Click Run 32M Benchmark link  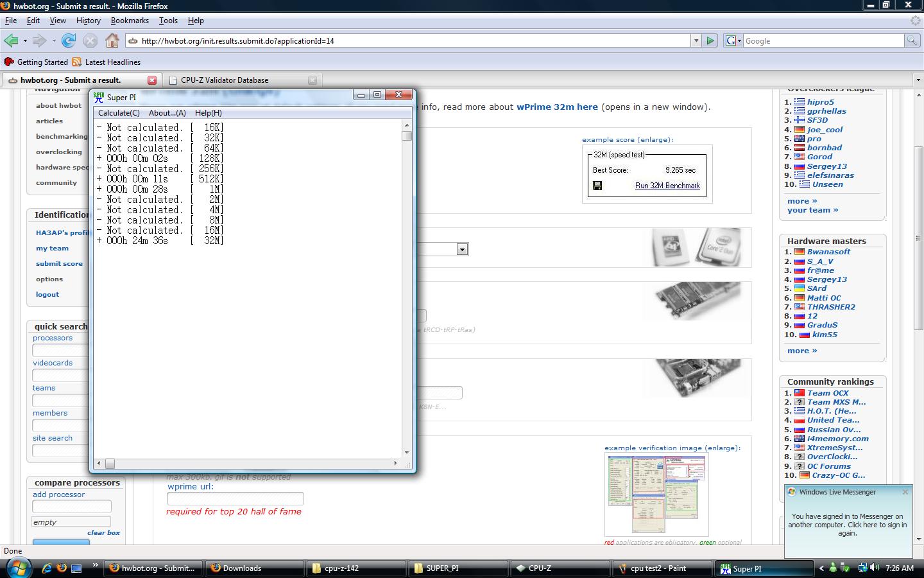point(667,186)
